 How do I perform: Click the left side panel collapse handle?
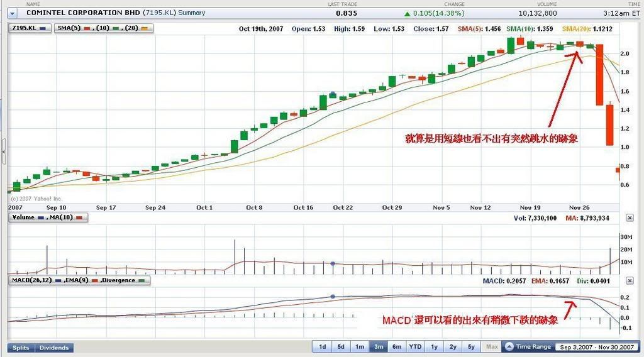3,151
